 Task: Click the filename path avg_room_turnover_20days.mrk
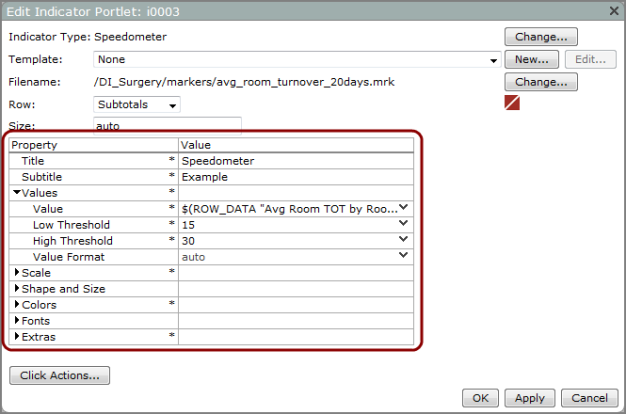244,82
